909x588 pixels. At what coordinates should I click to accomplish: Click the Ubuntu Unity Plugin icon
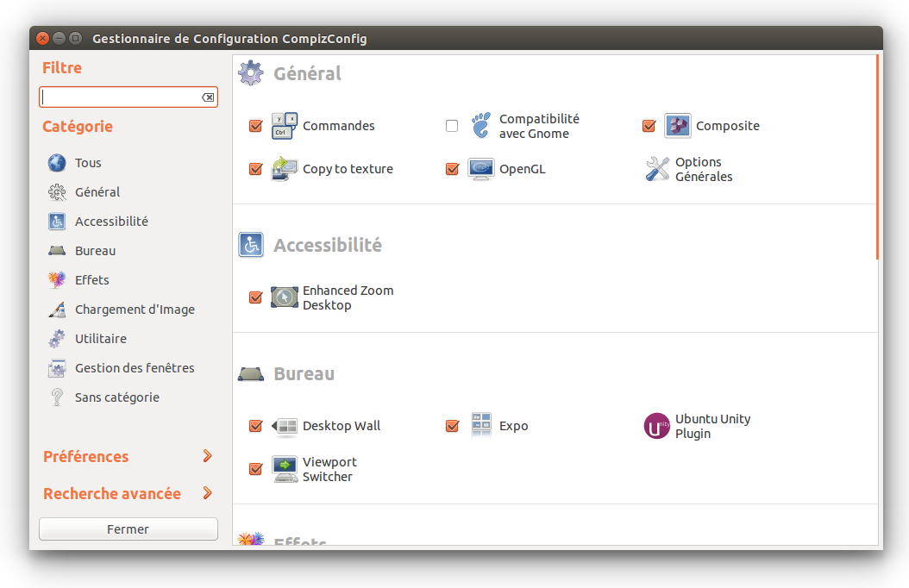[x=657, y=426]
